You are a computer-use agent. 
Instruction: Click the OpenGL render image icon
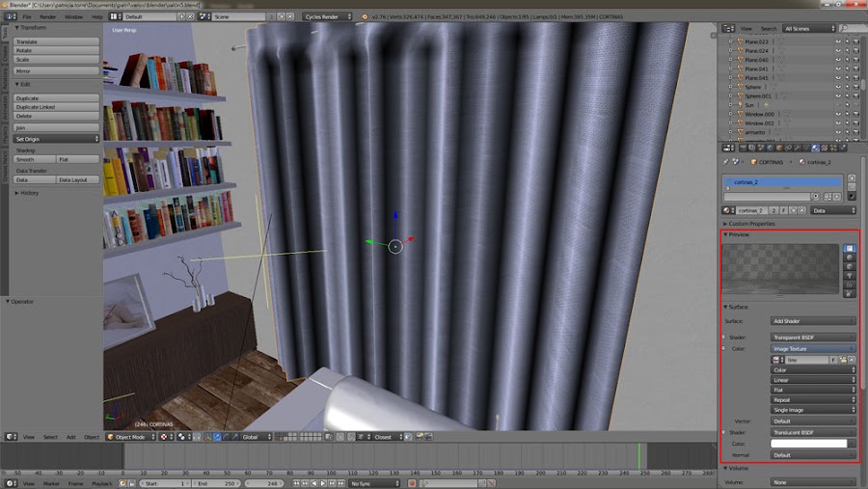[419, 437]
